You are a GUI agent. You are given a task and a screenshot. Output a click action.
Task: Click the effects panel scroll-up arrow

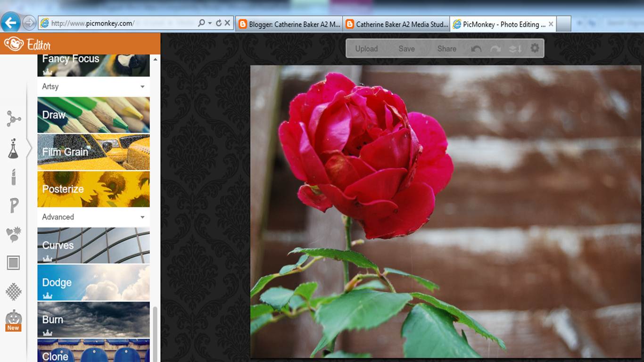pyautogui.click(x=156, y=59)
